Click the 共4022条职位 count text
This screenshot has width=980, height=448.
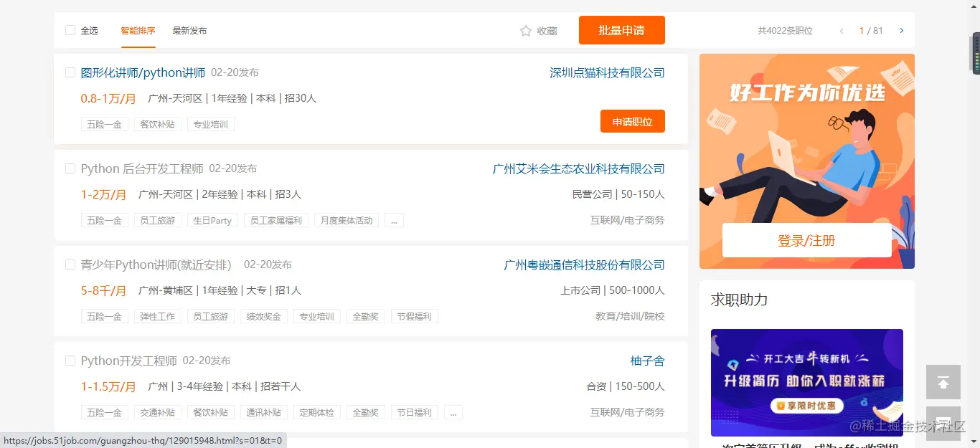click(x=785, y=31)
